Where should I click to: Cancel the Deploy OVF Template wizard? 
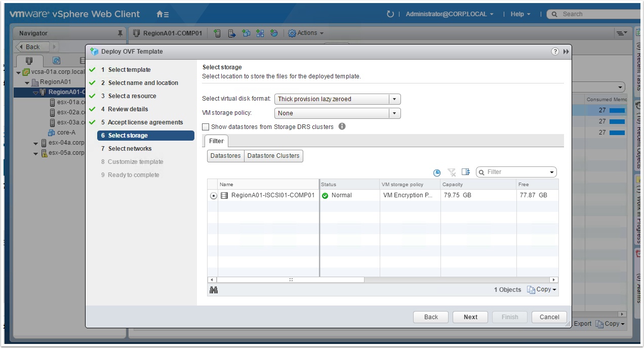(549, 317)
